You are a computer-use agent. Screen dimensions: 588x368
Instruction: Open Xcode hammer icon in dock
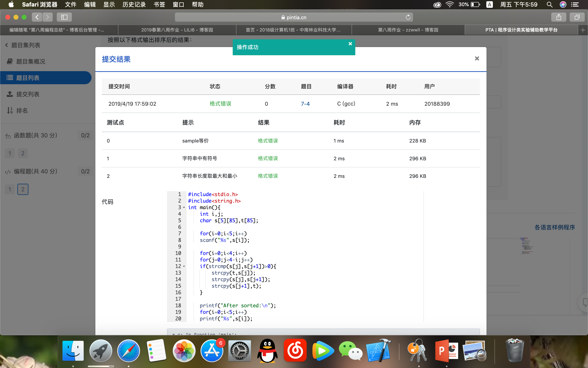click(x=378, y=350)
